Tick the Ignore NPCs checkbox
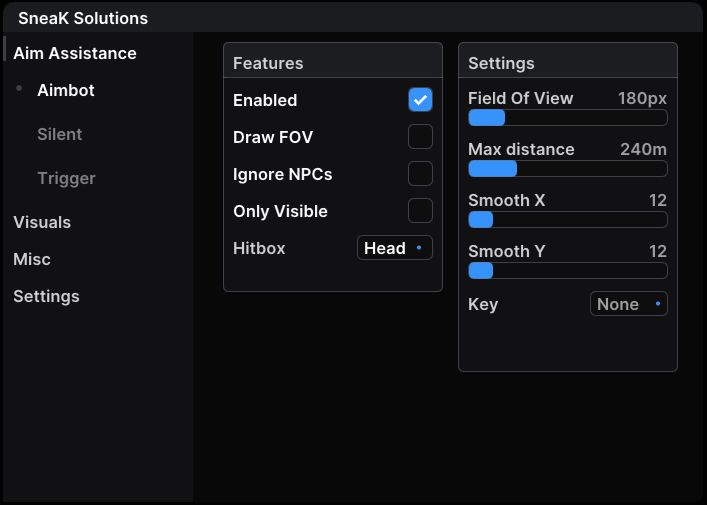 point(420,174)
